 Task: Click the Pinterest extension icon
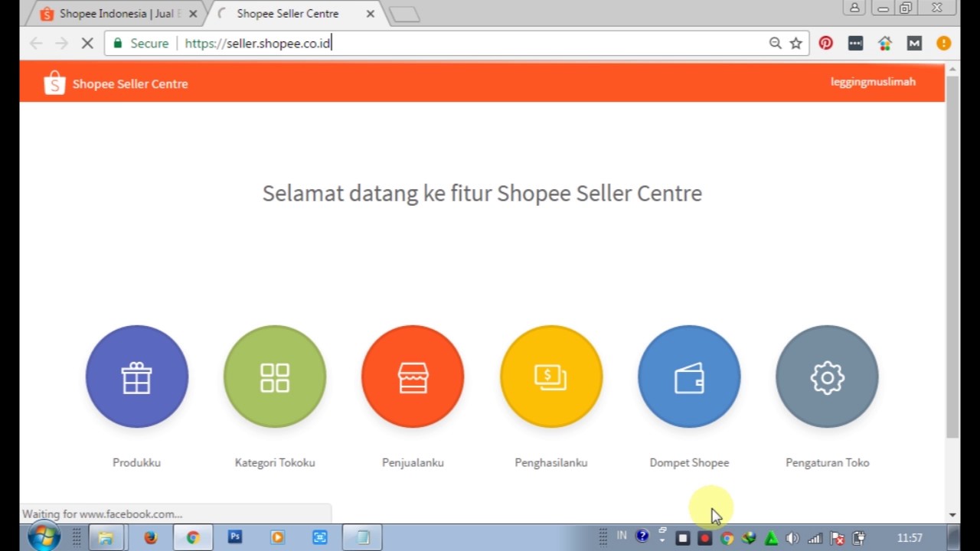click(825, 44)
